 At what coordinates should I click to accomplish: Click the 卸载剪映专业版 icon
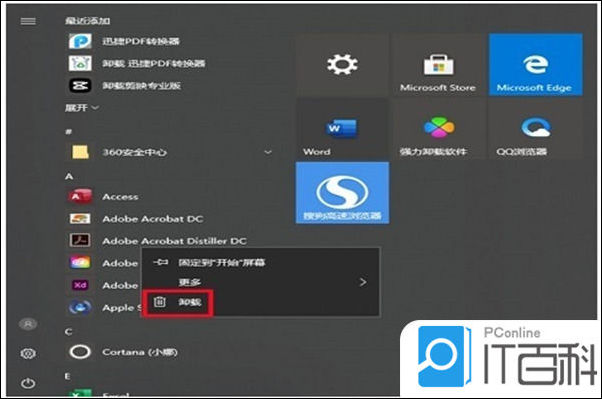tap(80, 85)
